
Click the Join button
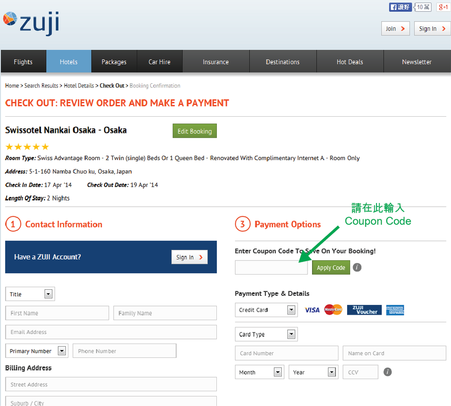[x=395, y=29]
